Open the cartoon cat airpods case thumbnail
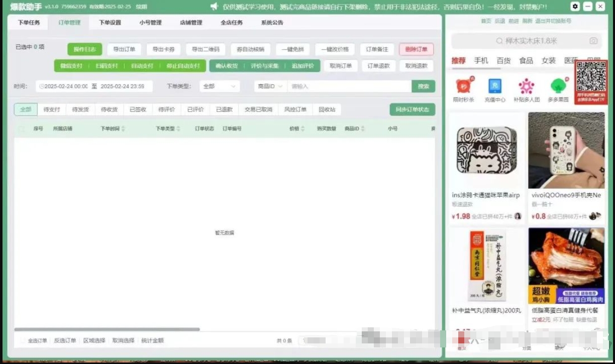 click(x=485, y=150)
